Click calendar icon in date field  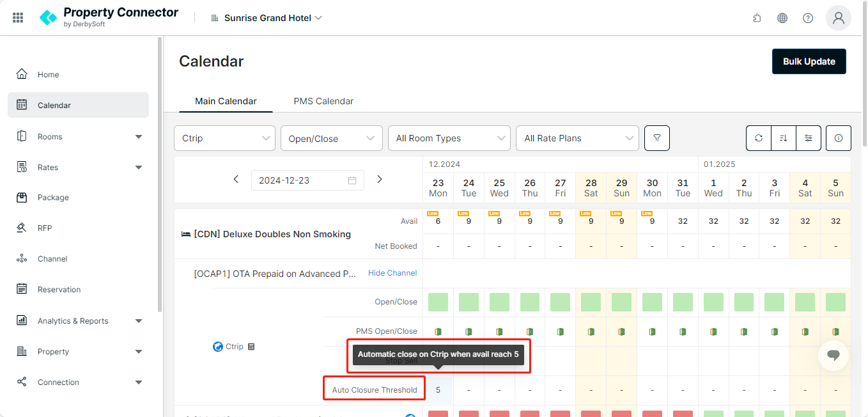pyautogui.click(x=352, y=180)
